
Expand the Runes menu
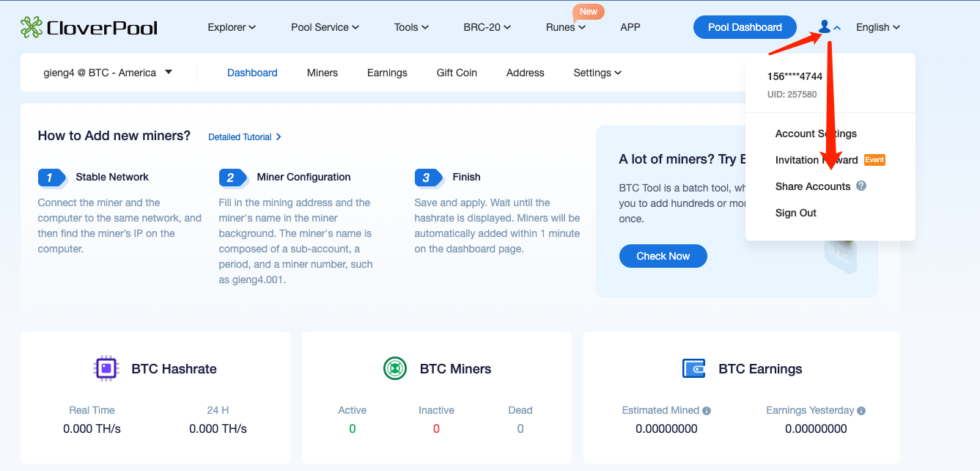point(566,28)
